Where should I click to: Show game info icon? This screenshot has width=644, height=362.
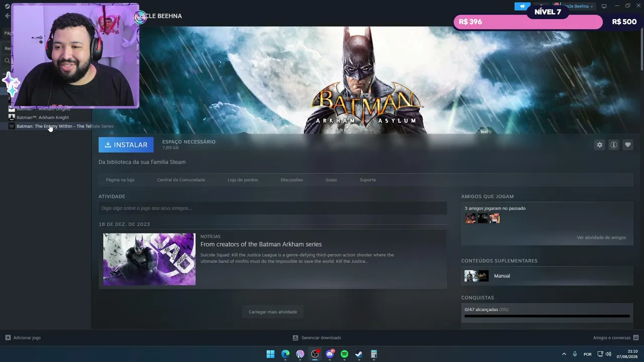coord(614,145)
